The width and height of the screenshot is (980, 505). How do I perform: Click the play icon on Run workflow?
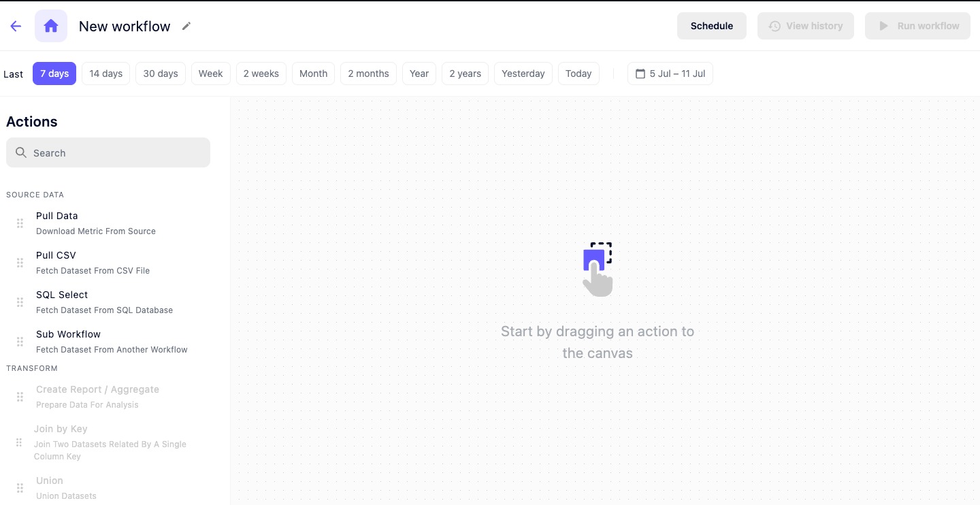point(883,25)
